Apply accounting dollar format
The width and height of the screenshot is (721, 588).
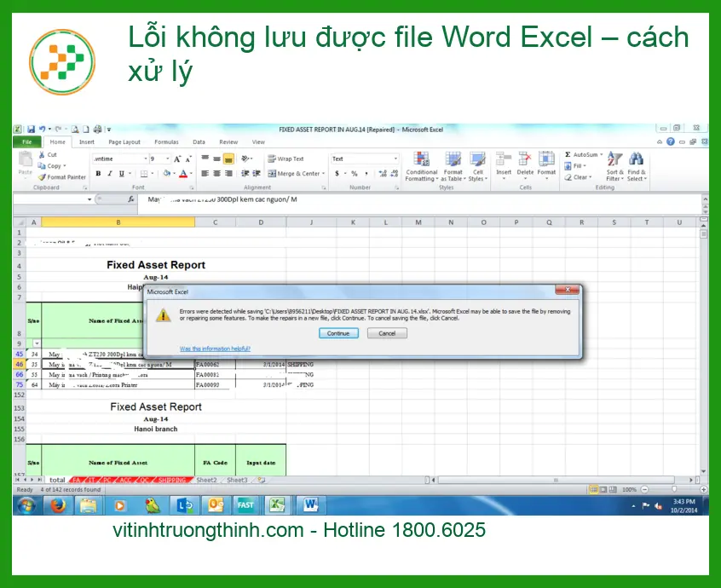(337, 173)
